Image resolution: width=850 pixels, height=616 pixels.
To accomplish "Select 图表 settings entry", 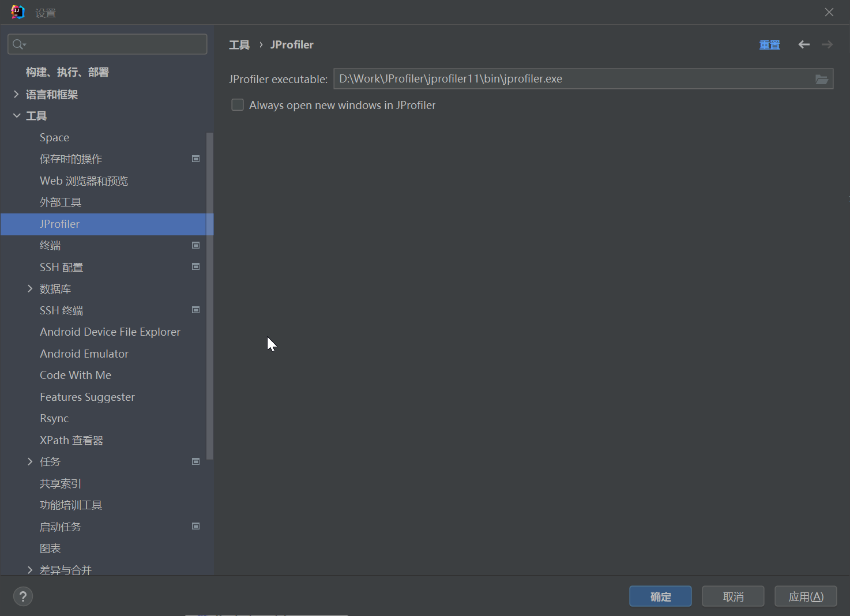I will click(50, 548).
